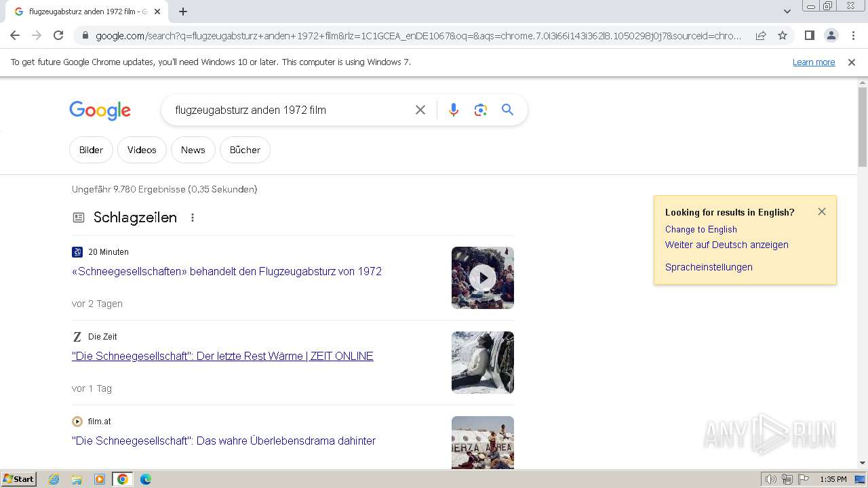
Task: Switch to Chrome in taskbar
Action: (x=123, y=479)
